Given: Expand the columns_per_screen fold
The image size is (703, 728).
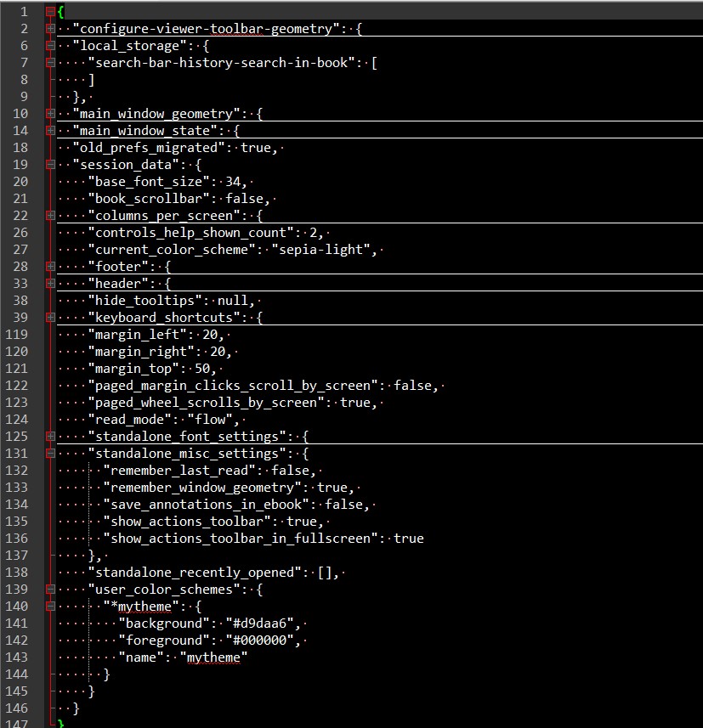Looking at the screenshot, I should click(51, 216).
